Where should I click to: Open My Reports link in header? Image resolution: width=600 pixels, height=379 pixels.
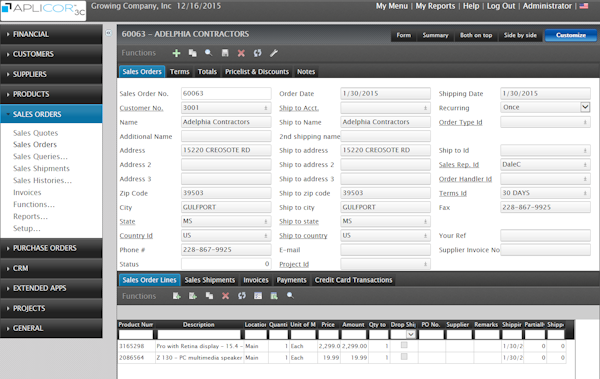point(435,6)
